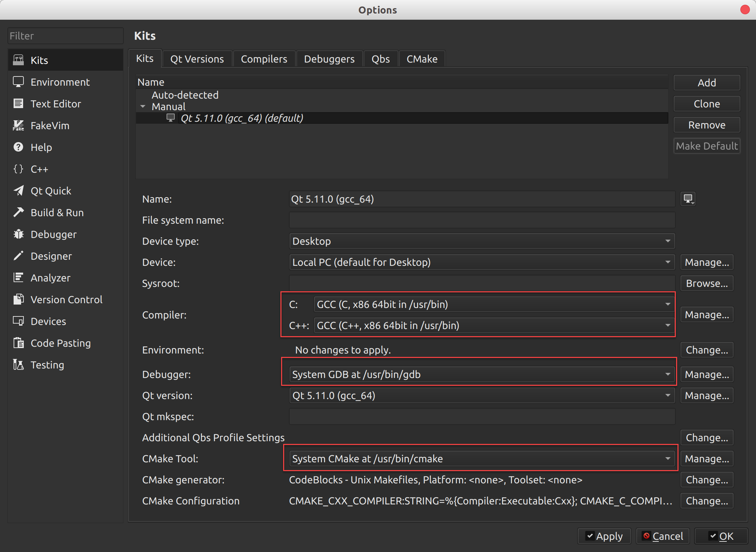Viewport: 756px width, 552px height.
Task: Click the Name column header
Action: point(402,82)
